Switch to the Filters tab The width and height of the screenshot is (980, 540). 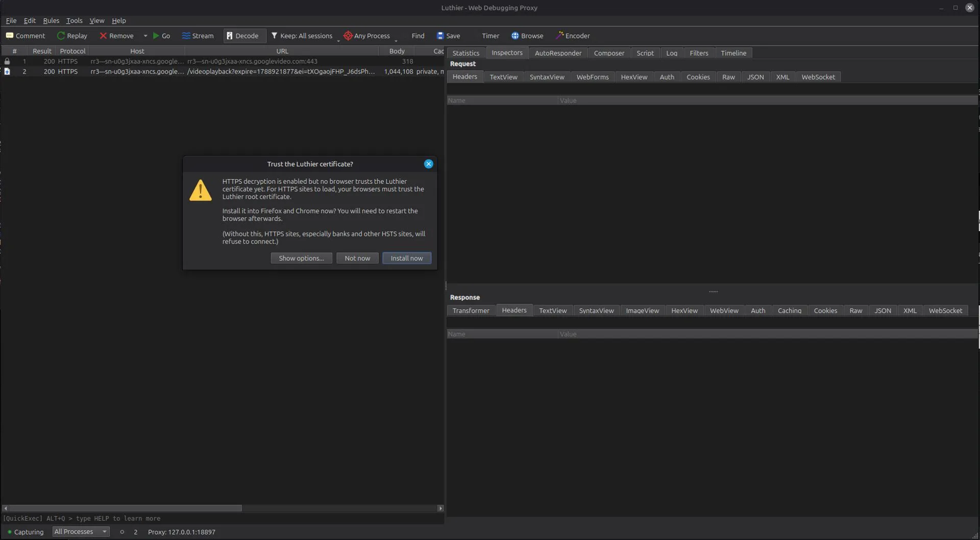pos(699,53)
